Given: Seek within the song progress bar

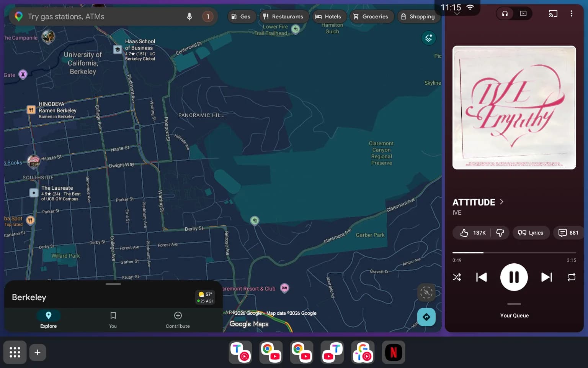Looking at the screenshot, I should click(x=514, y=253).
